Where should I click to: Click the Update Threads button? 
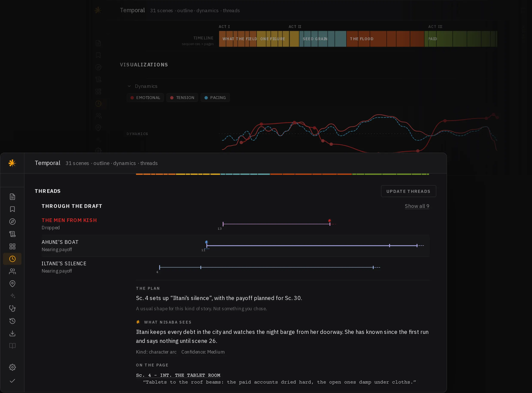(x=408, y=191)
